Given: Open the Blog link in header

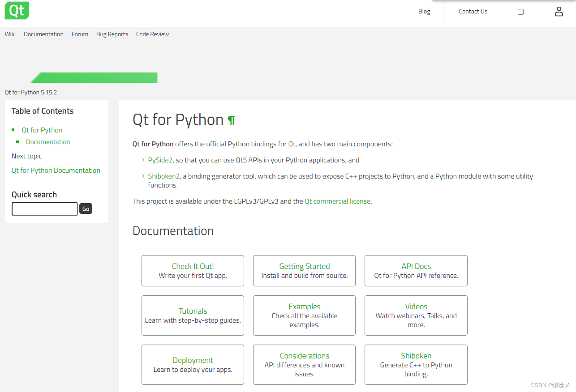Looking at the screenshot, I should tap(424, 12).
